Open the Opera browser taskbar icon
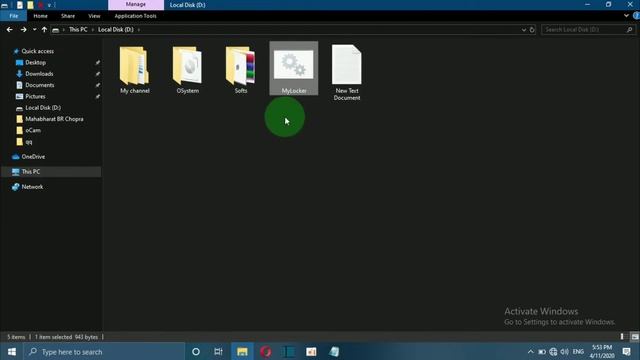Viewport: 640px width, 360px height. (266, 351)
